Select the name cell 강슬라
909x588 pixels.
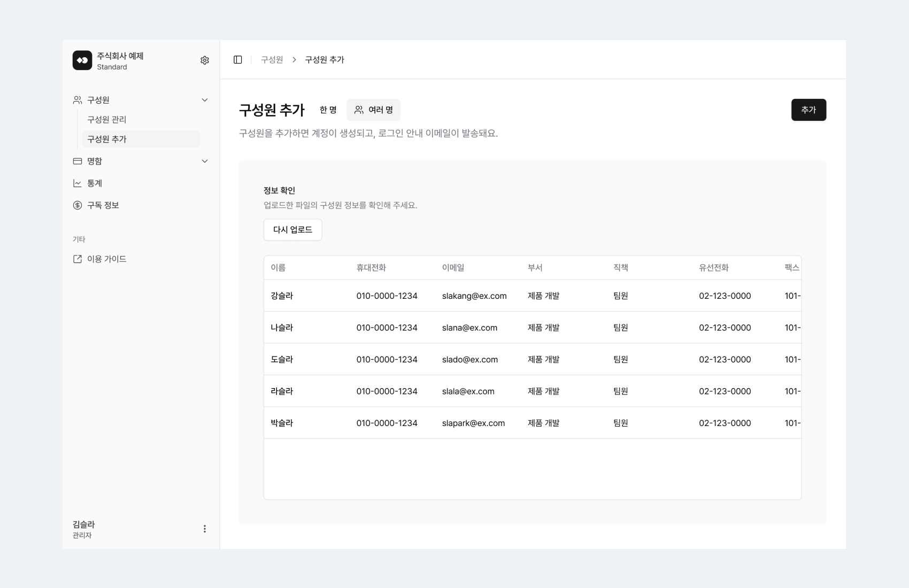tap(282, 296)
